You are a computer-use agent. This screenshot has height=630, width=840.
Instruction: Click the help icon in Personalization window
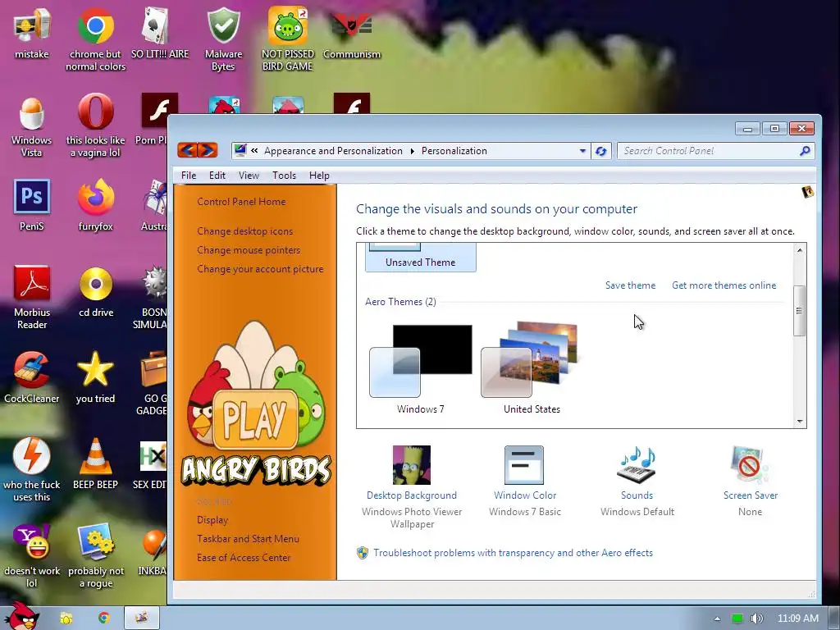coord(807,192)
